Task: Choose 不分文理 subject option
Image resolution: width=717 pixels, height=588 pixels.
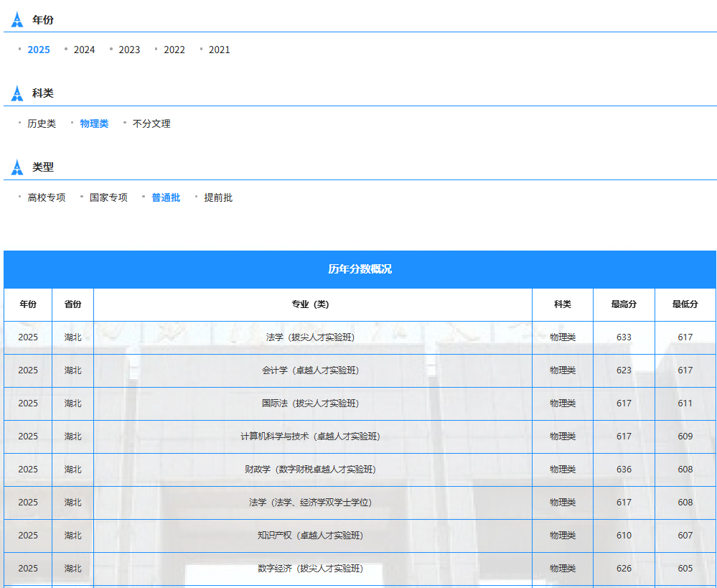Action: coord(151,123)
